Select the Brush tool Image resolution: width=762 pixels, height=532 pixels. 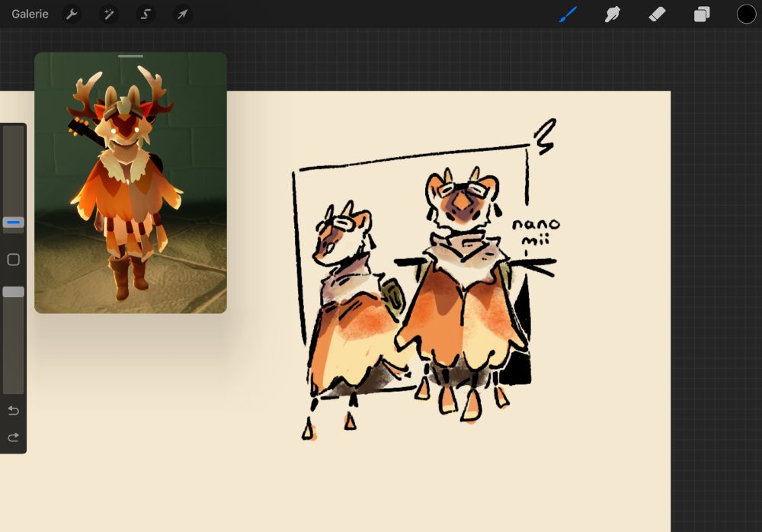[x=568, y=14]
